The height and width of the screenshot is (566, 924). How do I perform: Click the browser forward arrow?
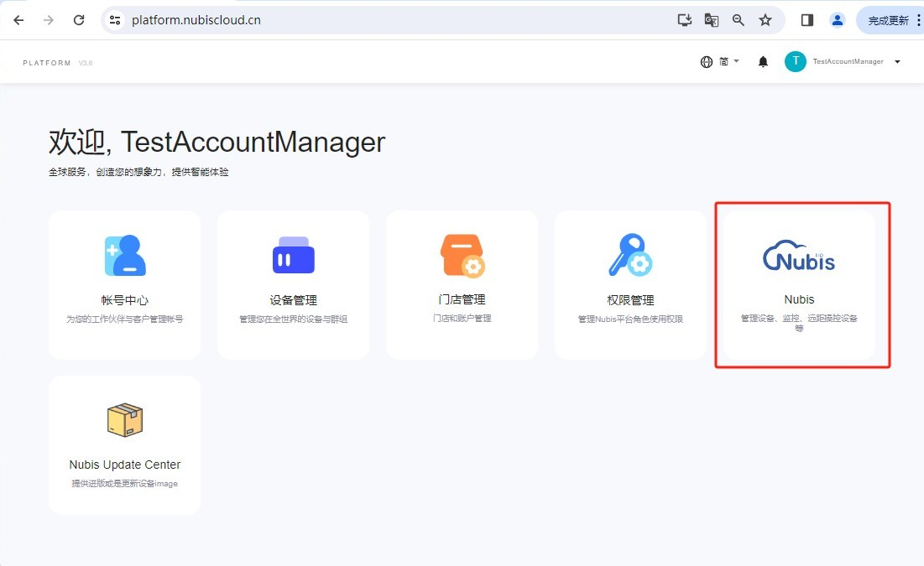pyautogui.click(x=49, y=20)
